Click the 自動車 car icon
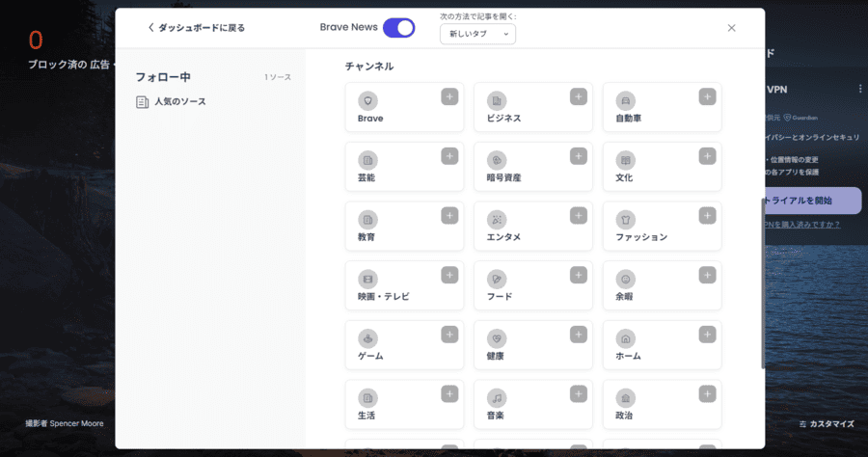The width and height of the screenshot is (868, 457). tap(626, 100)
